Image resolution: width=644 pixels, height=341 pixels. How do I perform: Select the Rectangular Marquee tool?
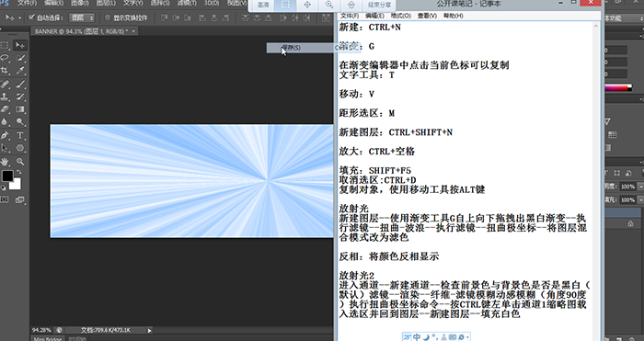pyautogui.click(x=5, y=45)
